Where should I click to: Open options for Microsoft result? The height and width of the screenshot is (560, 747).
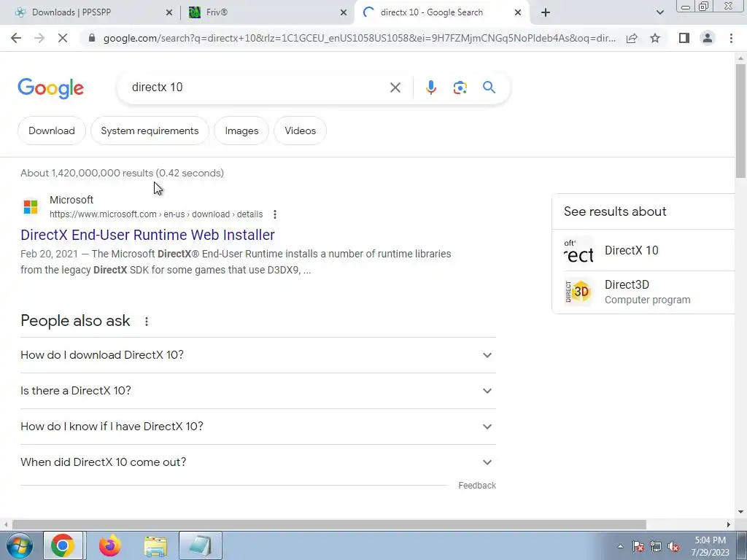coord(275,214)
